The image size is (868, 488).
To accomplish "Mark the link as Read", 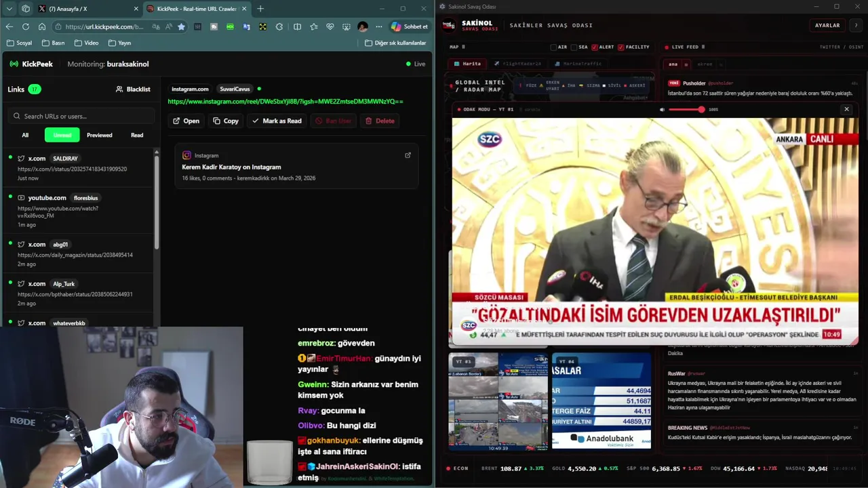I will [x=277, y=121].
